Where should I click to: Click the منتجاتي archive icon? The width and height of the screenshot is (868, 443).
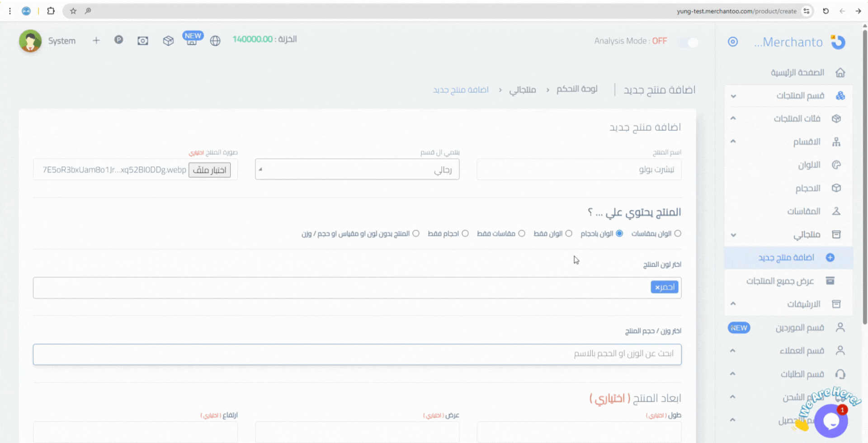(x=836, y=234)
